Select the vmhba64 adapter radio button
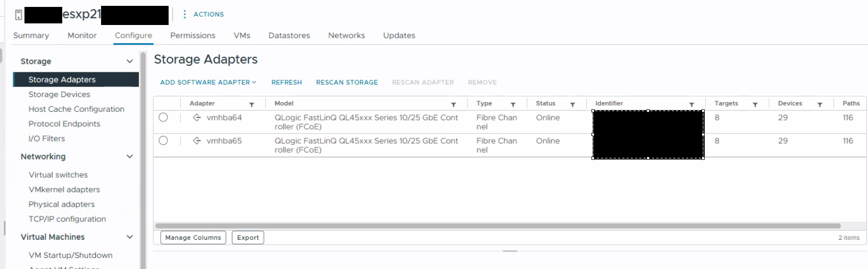Viewport: 868px width, 269px height. tap(163, 117)
